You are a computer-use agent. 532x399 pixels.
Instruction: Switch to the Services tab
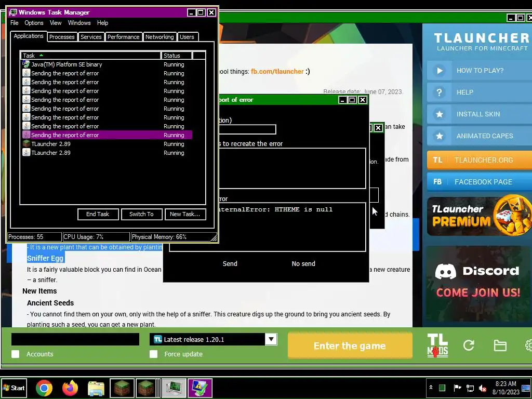91,37
